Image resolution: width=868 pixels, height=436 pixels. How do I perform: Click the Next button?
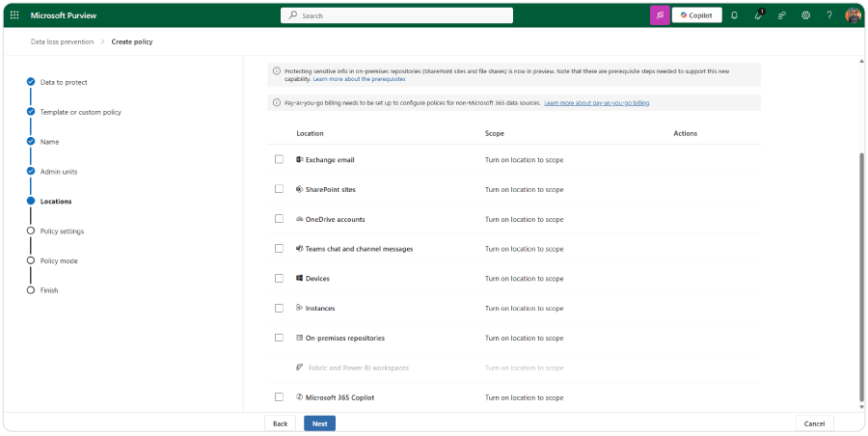tap(319, 423)
